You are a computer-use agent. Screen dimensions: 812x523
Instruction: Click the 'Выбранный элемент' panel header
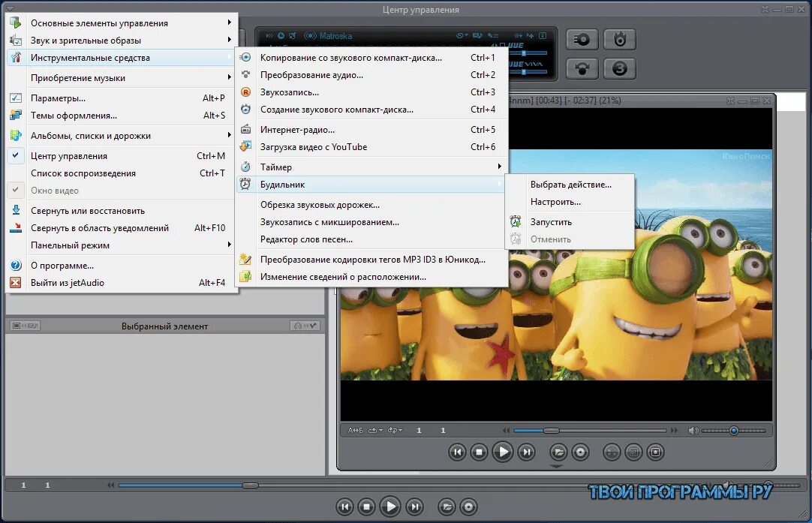pos(164,326)
